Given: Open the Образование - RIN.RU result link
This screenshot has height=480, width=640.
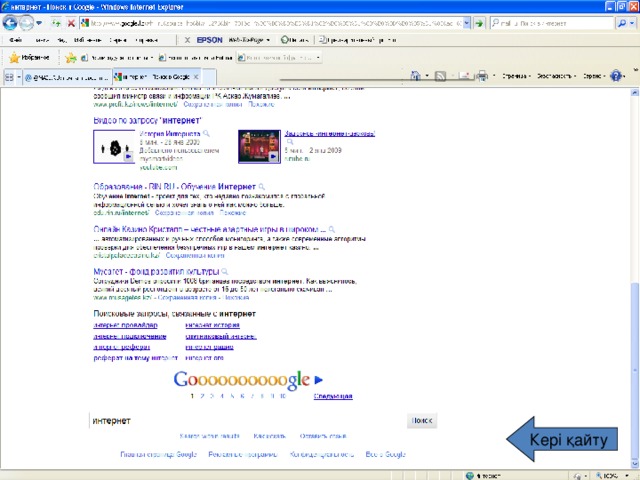Looking at the screenshot, I should click(x=175, y=187).
